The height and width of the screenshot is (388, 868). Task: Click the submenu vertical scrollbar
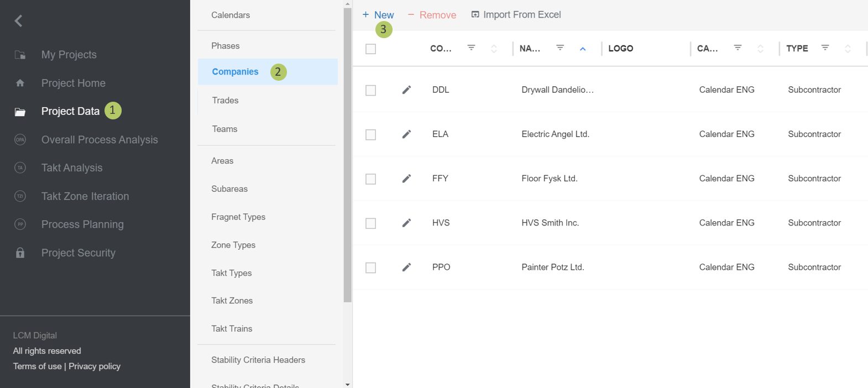click(347, 155)
